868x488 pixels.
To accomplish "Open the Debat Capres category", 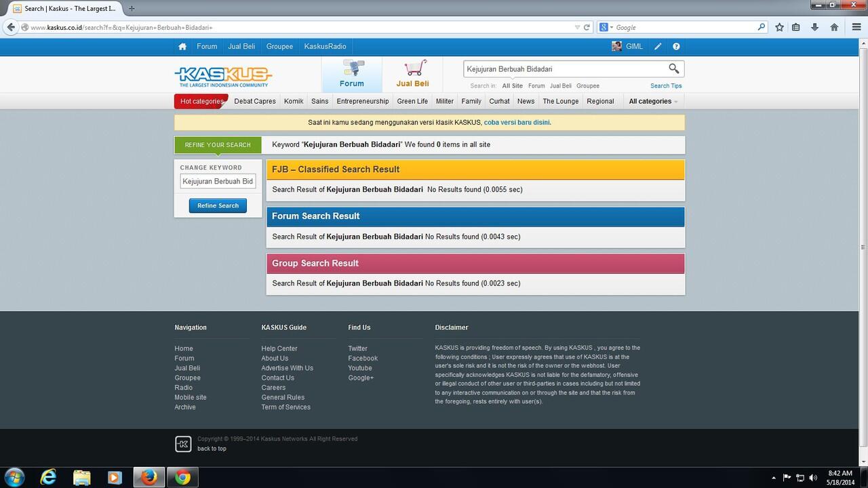I will [x=255, y=101].
